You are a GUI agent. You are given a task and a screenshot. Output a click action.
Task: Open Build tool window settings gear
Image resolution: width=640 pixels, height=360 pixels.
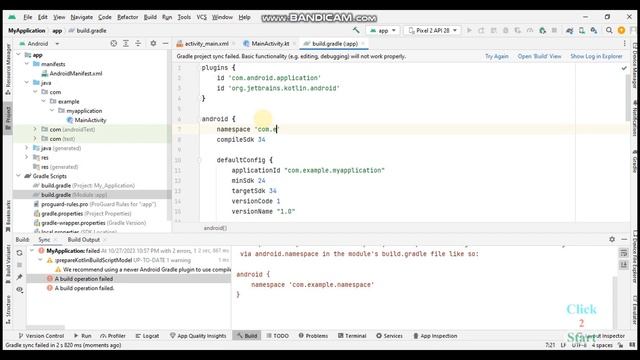pos(612,240)
